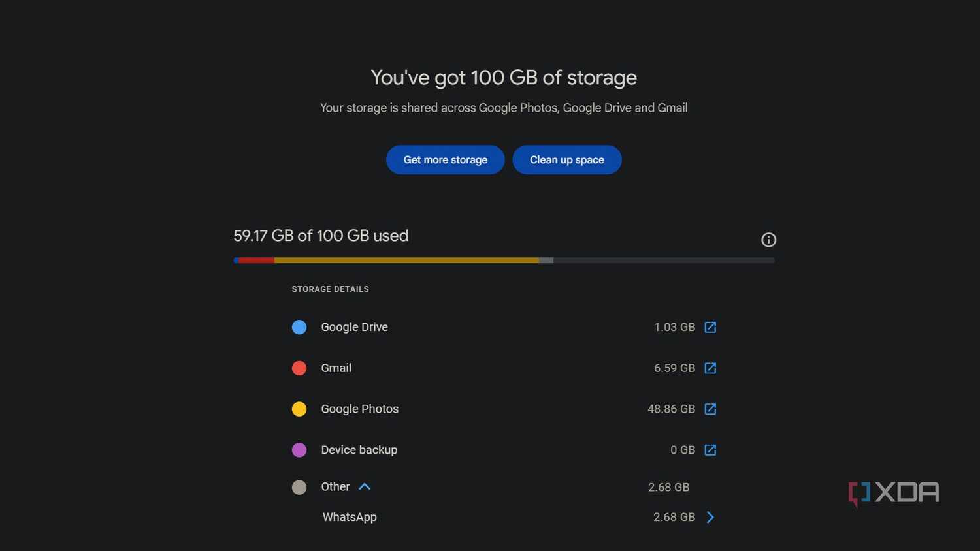Screen dimensions: 980x551
Task: Collapse the Other section chevron
Action: point(365,486)
